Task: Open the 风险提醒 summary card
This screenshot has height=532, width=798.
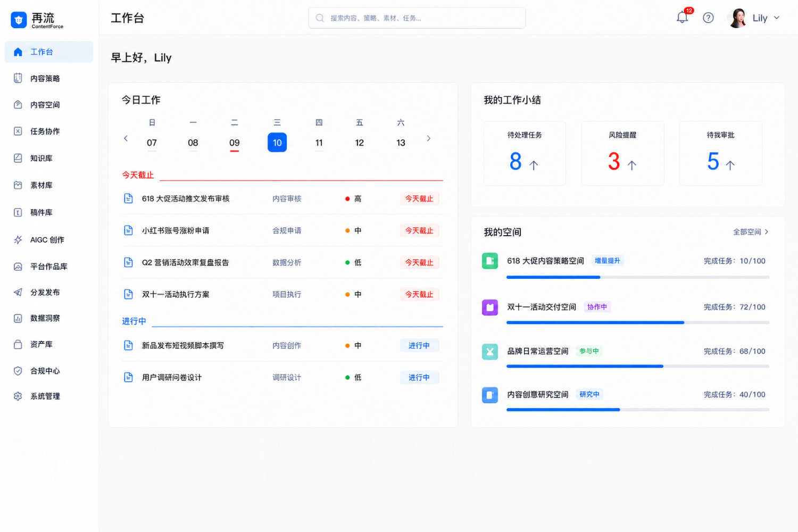Action: click(622, 153)
